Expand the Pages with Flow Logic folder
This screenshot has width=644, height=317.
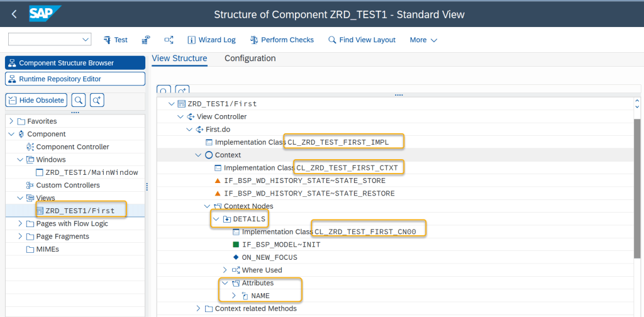click(11, 223)
